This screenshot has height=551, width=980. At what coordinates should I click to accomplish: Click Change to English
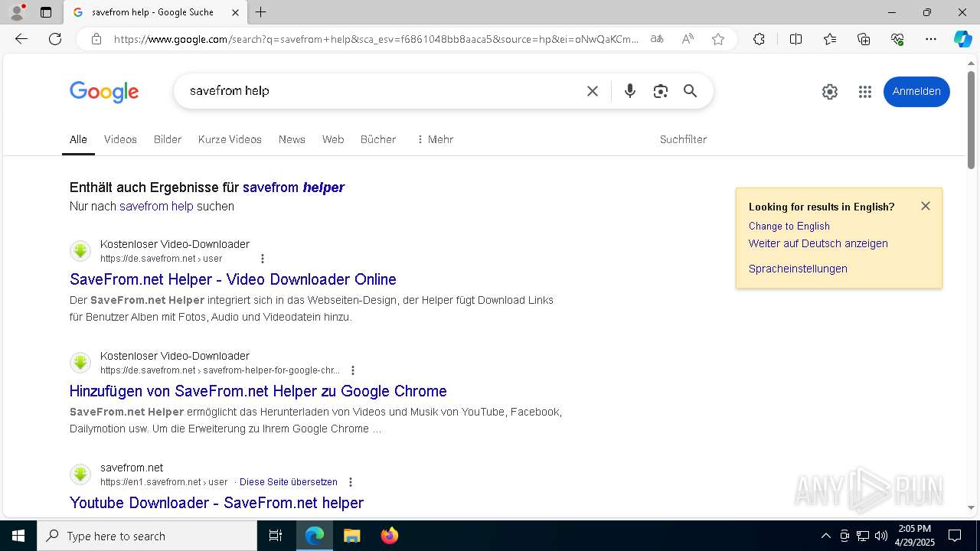[x=789, y=227]
